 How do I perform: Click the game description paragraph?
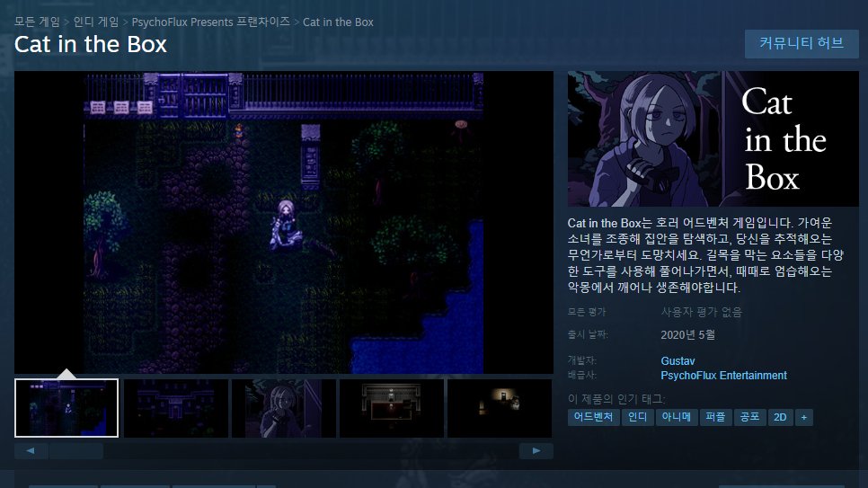click(x=705, y=255)
